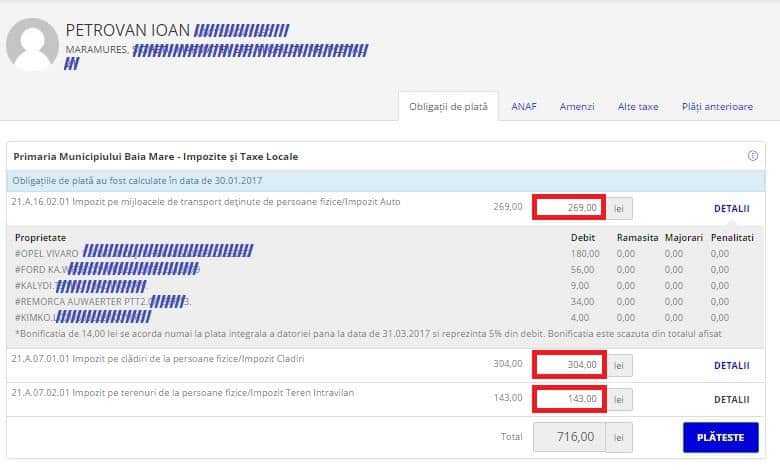This screenshot has height=470, width=780.
Task: Go to the Plăți anterioare tab
Action: 717,107
